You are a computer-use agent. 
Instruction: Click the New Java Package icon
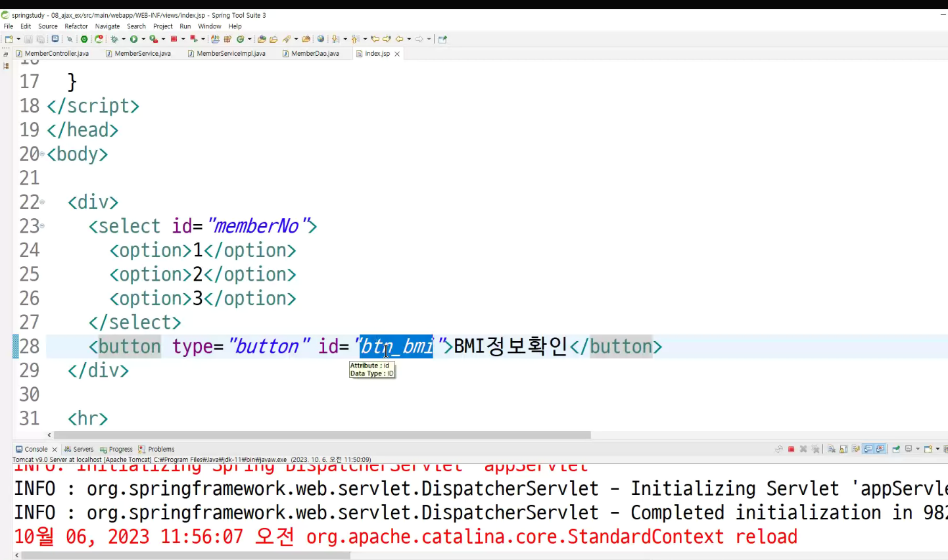[x=227, y=39]
